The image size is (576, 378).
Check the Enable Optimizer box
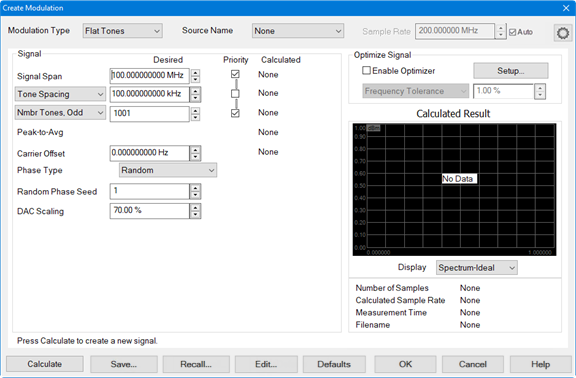click(x=366, y=71)
